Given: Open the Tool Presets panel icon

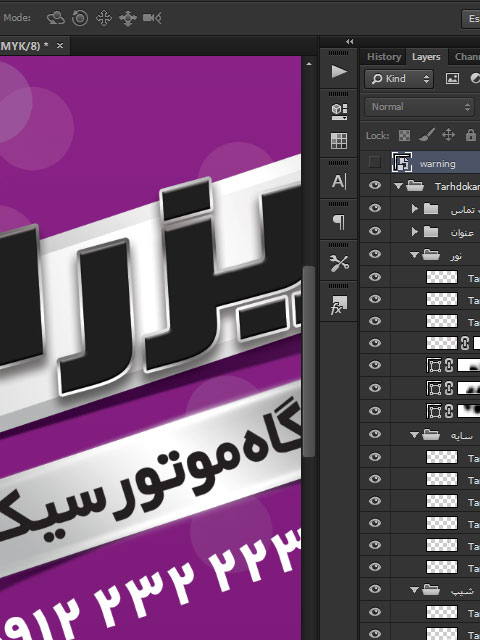Looking at the screenshot, I should pos(339,263).
